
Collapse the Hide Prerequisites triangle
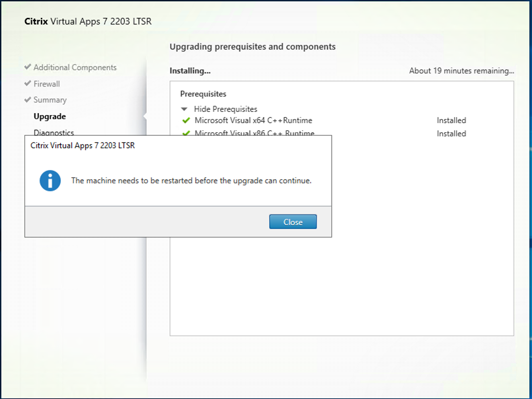tap(184, 109)
